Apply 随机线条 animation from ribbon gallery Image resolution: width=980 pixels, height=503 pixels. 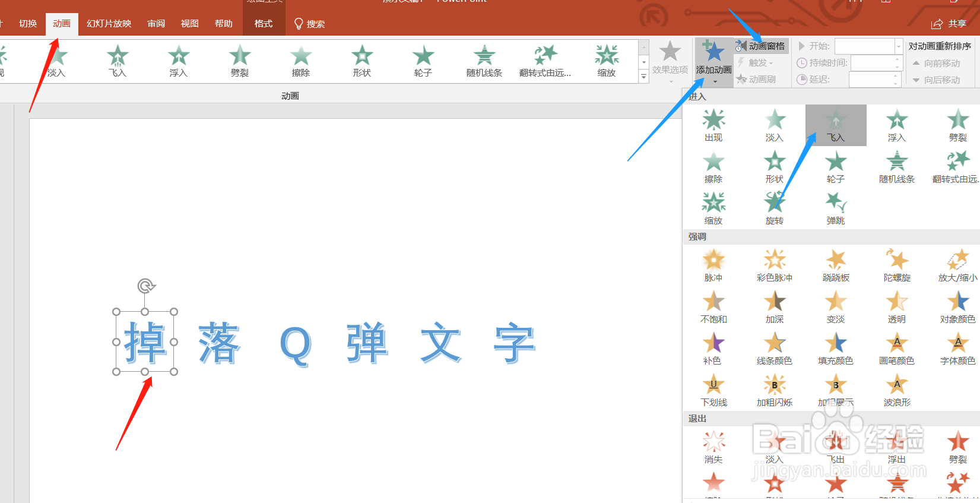(x=484, y=61)
